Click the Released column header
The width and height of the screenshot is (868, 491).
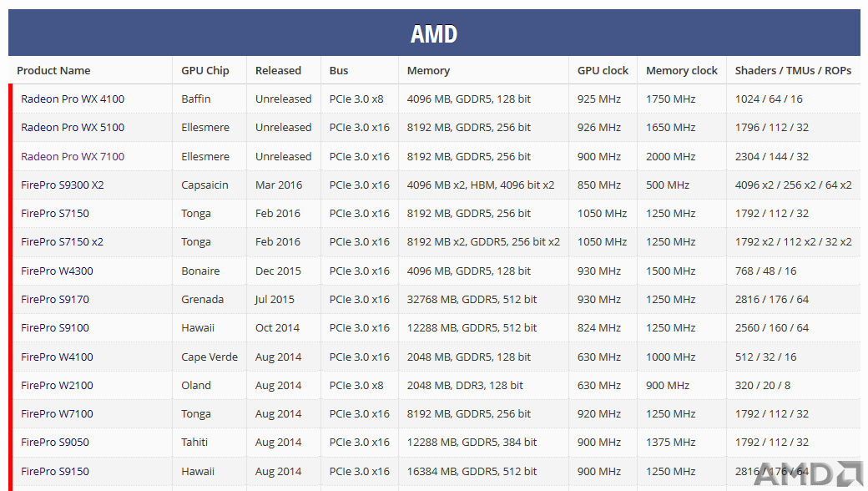pyautogui.click(x=278, y=70)
